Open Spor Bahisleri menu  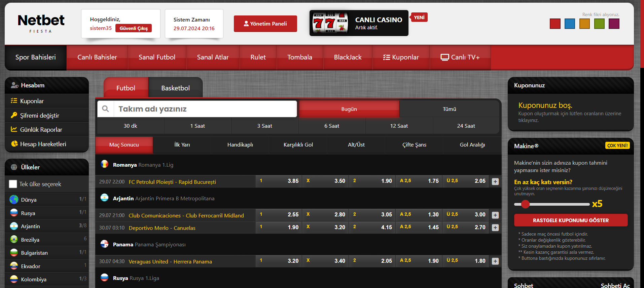[x=36, y=57]
